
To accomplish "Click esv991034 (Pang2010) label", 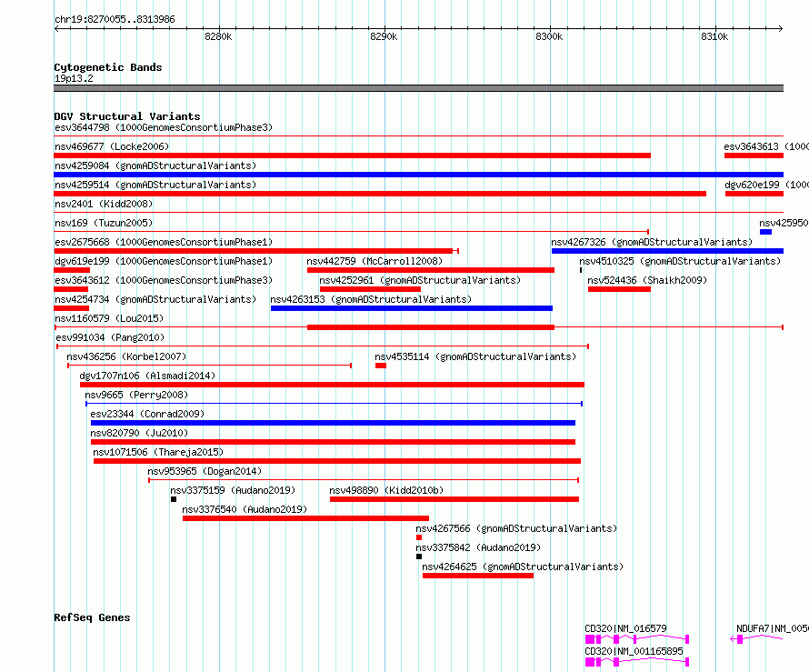I will (110, 337).
